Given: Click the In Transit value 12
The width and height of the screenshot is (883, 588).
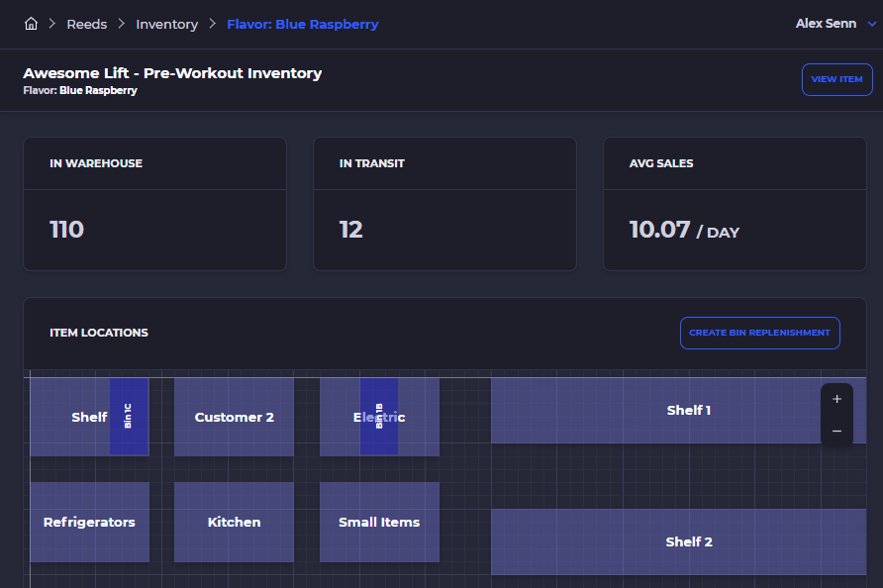Looking at the screenshot, I should pos(350,230).
